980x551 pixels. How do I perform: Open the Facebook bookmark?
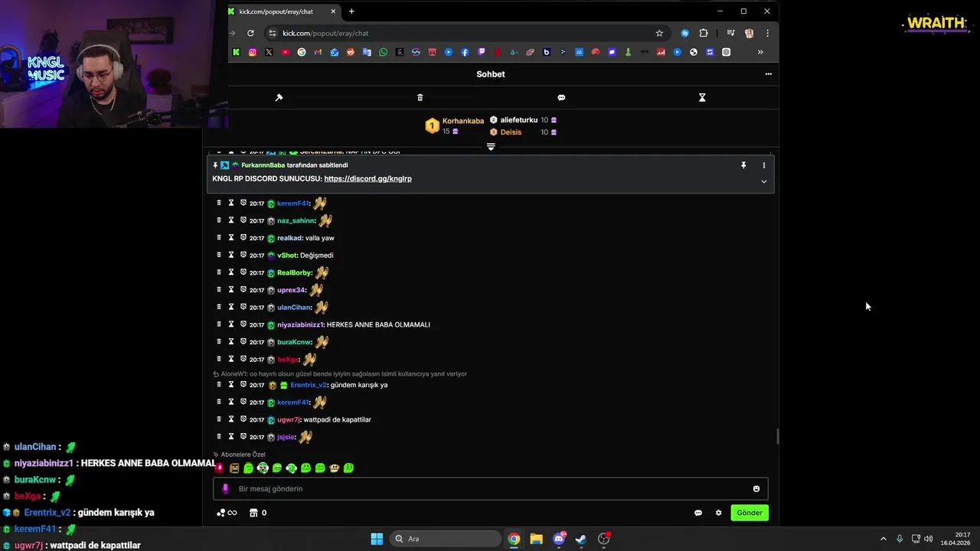click(x=465, y=52)
